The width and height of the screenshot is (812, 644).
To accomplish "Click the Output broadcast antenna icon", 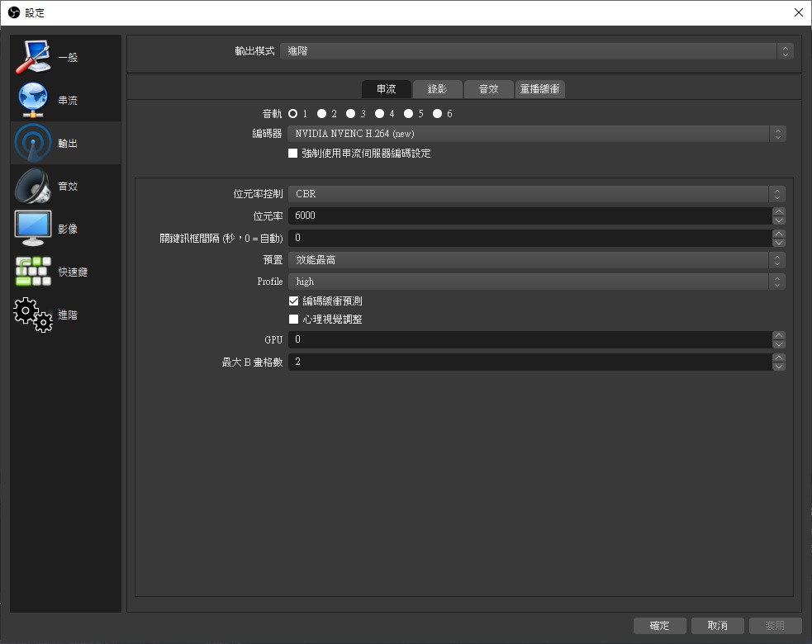I will pos(33,143).
